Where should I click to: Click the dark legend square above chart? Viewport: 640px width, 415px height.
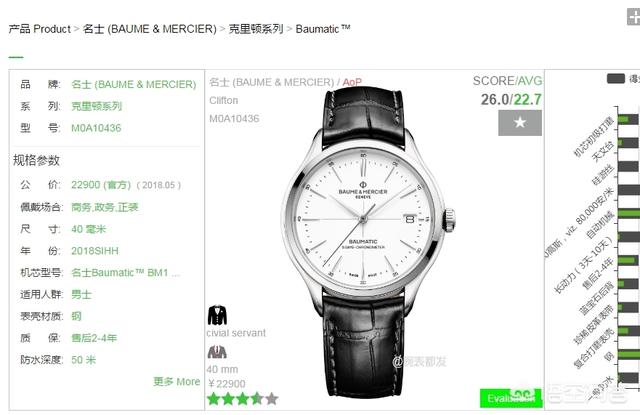[x=616, y=79]
